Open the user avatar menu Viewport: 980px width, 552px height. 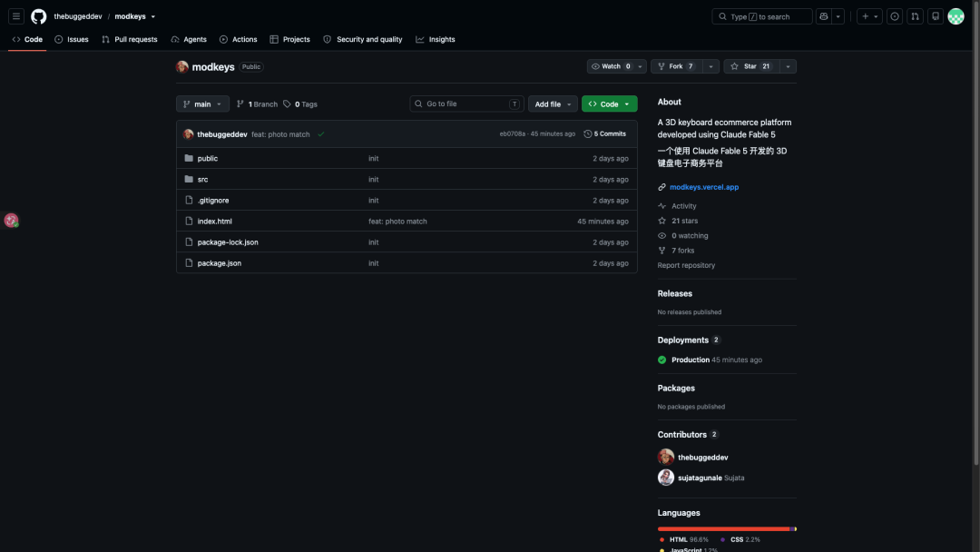point(955,16)
